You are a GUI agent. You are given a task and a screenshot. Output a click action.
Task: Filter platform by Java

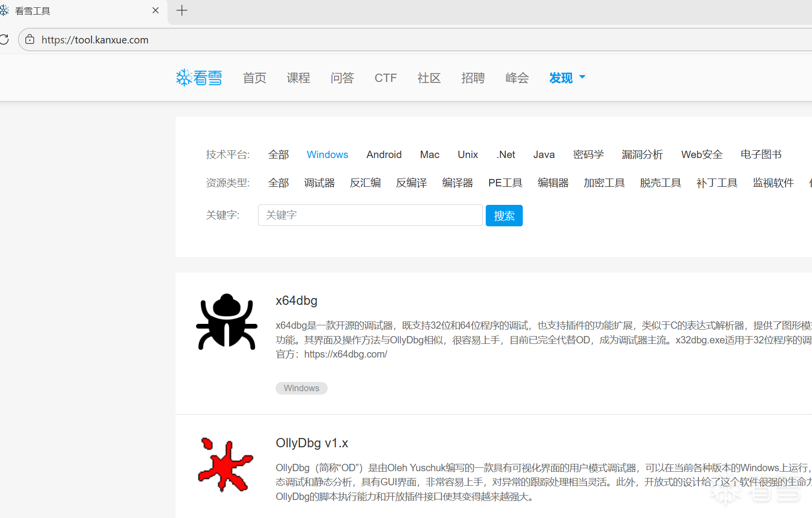coord(544,155)
